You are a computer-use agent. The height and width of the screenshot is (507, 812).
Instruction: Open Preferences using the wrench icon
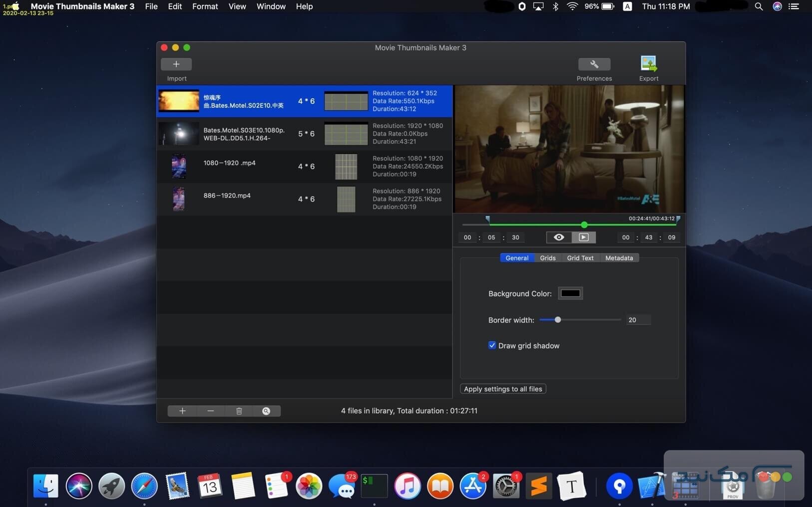[x=594, y=64]
